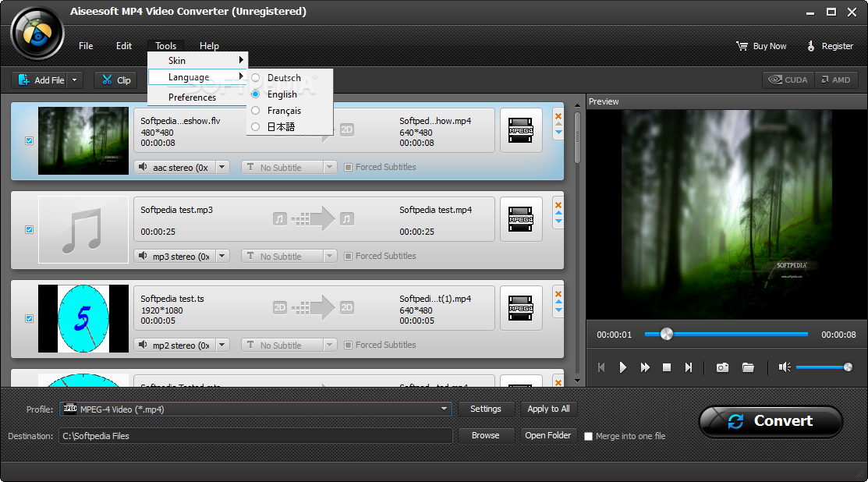This screenshot has height=482, width=868.
Task: Enable Forced Subtitles for the mp3 file
Action: tap(348, 257)
